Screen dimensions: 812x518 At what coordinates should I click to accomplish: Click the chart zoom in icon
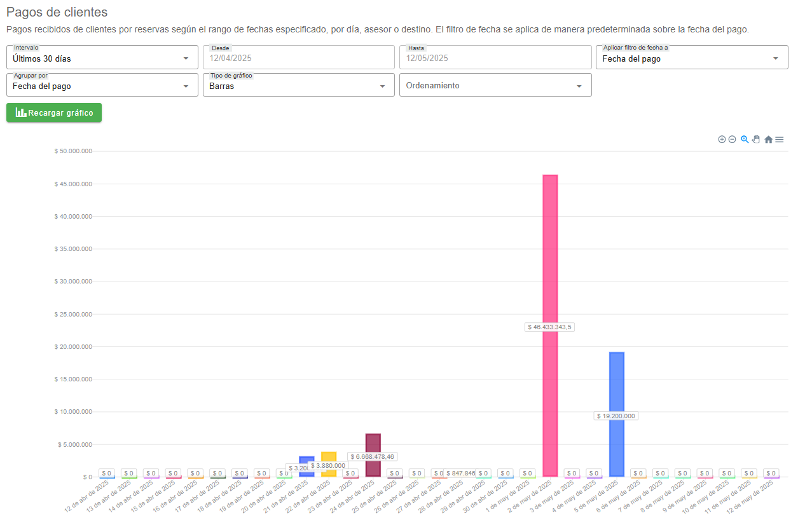point(722,139)
